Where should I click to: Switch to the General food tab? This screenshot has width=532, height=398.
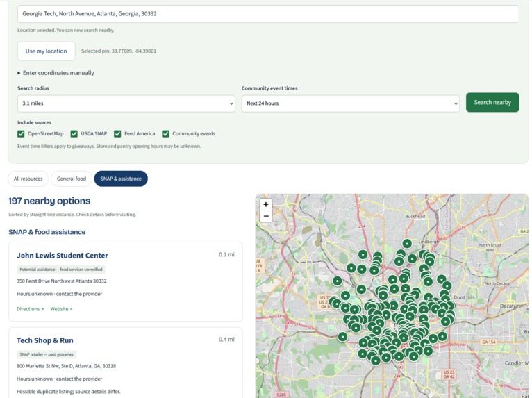tap(72, 179)
